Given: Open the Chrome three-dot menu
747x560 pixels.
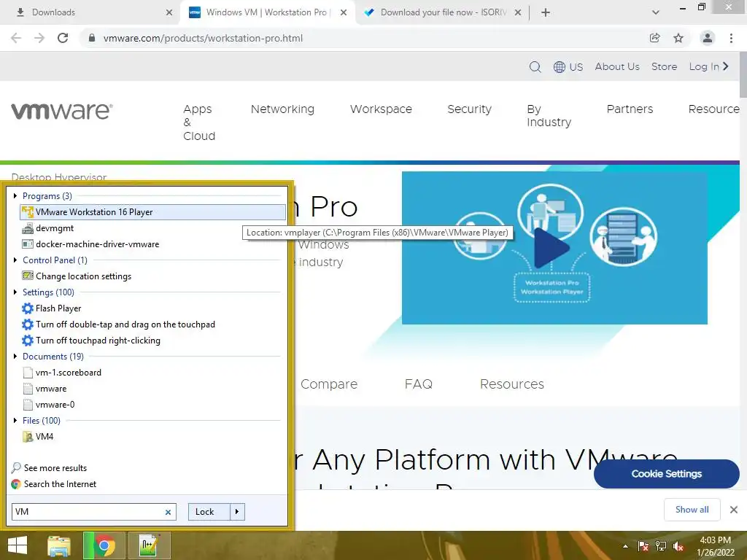Looking at the screenshot, I should [731, 38].
